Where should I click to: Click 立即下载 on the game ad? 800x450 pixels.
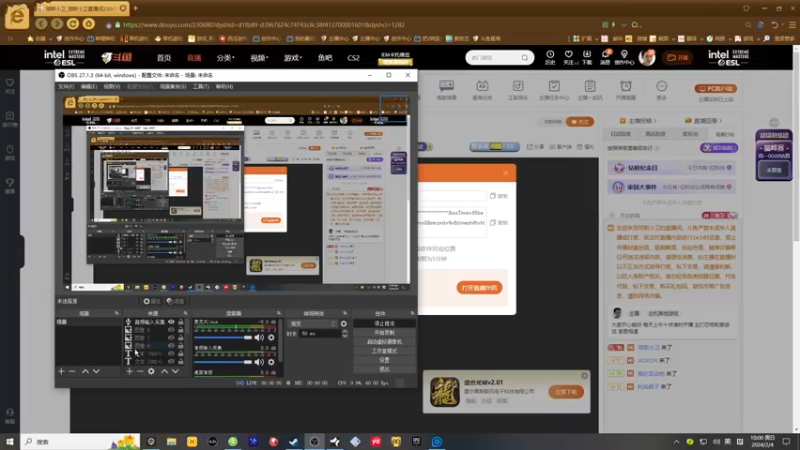pyautogui.click(x=566, y=392)
